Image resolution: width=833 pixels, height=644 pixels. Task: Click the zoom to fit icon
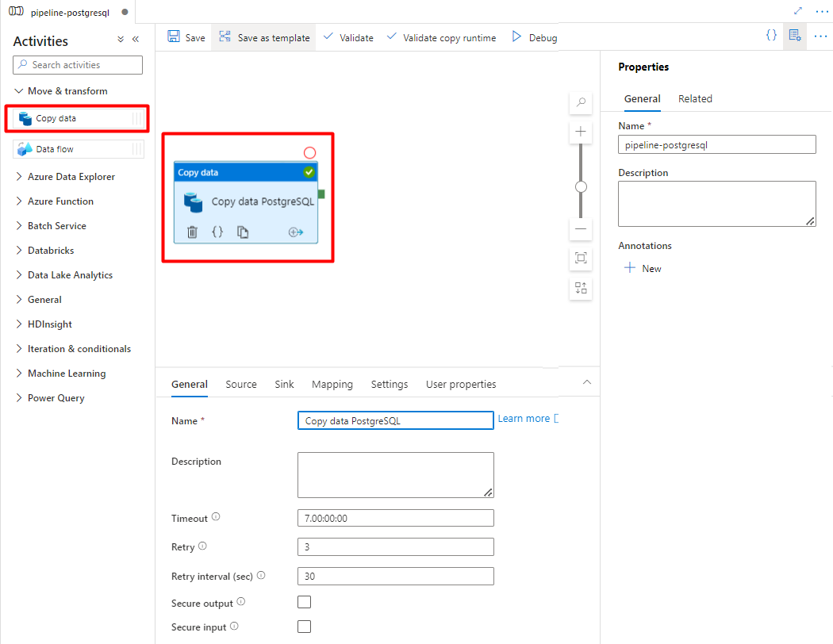581,259
